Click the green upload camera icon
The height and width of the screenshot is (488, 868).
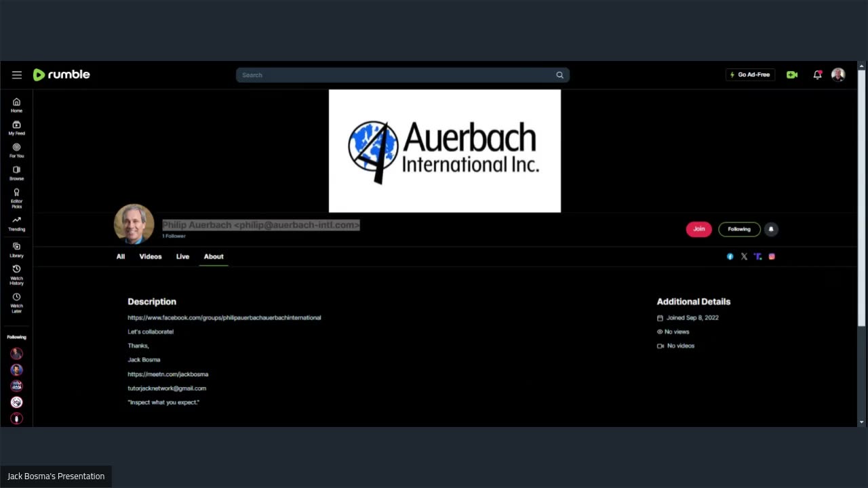(792, 75)
